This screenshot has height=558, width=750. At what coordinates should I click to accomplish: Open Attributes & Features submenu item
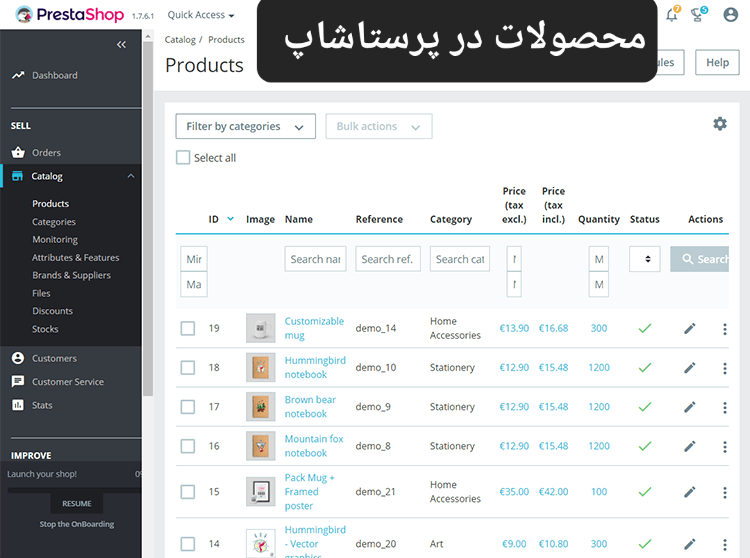click(x=76, y=257)
